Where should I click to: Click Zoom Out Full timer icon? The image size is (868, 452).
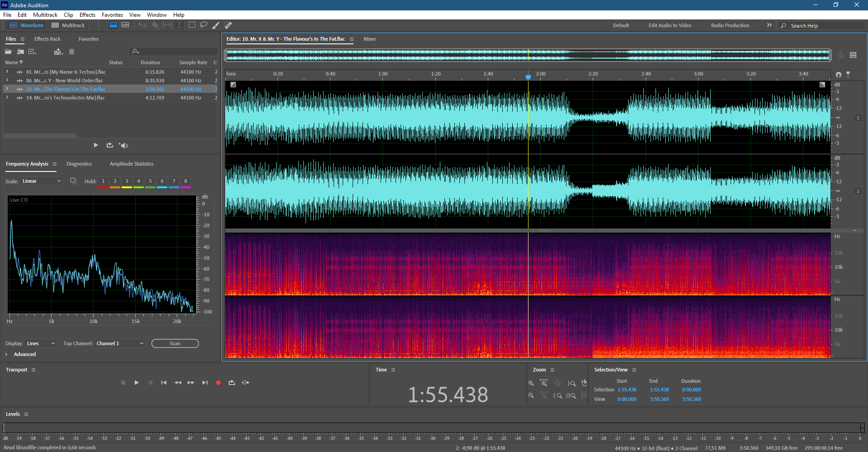pos(584,383)
